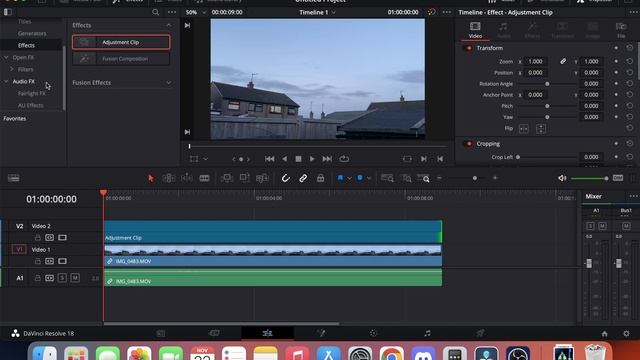Collapse the Audio FX tree item
Viewport: 640px width, 360px height.
tap(6, 82)
